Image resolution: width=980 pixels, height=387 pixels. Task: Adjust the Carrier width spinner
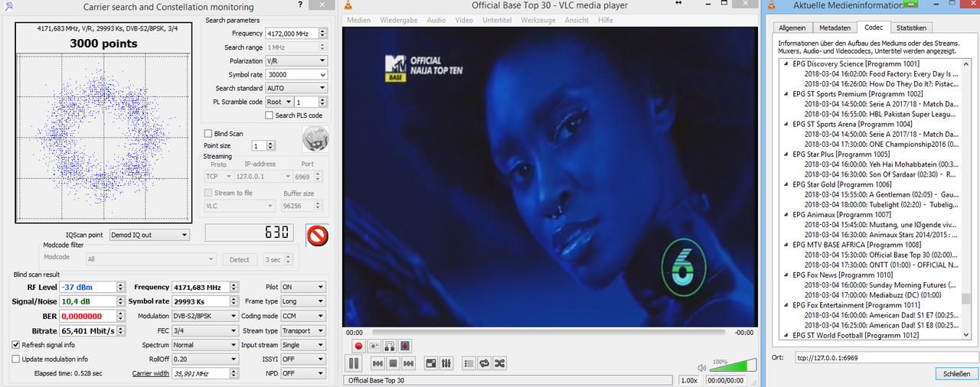(x=233, y=373)
